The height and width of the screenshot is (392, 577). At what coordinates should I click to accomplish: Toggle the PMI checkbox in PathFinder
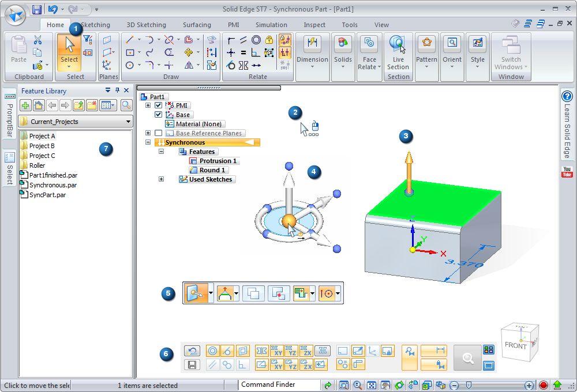coord(158,105)
